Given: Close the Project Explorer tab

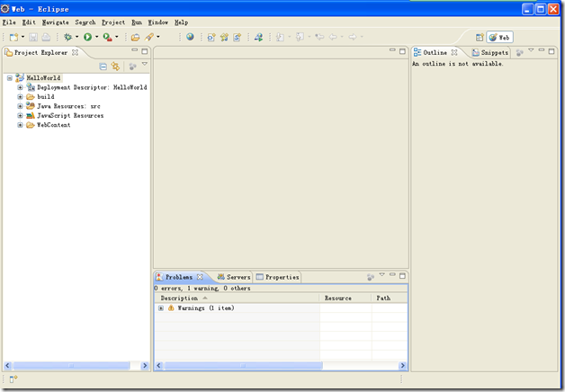Looking at the screenshot, I should point(75,52).
